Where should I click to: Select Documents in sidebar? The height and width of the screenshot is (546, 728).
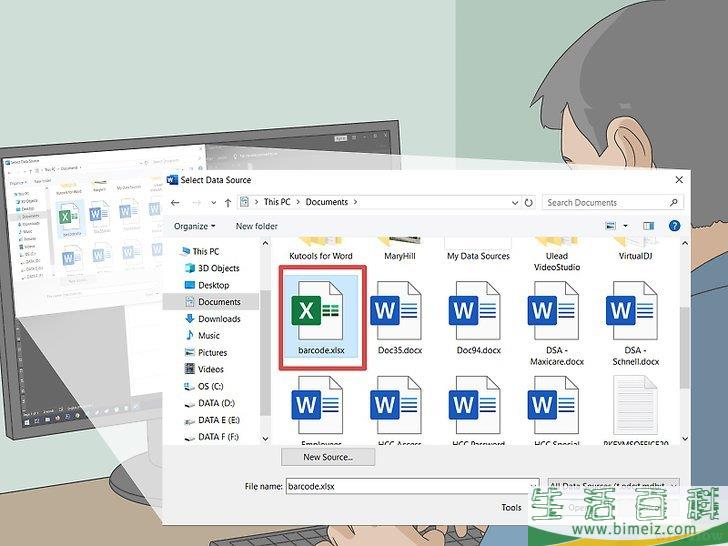(211, 302)
